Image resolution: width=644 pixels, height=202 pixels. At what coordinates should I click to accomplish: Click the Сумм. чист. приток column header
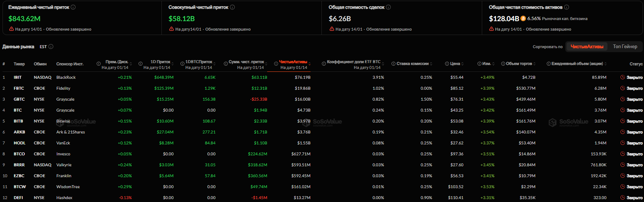pos(246,62)
